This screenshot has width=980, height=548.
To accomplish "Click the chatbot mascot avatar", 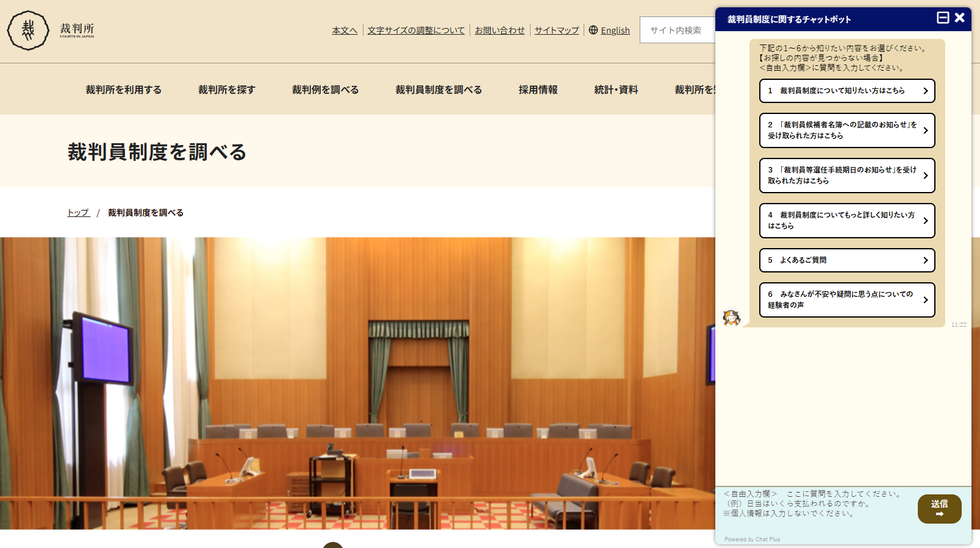I will pos(731,318).
